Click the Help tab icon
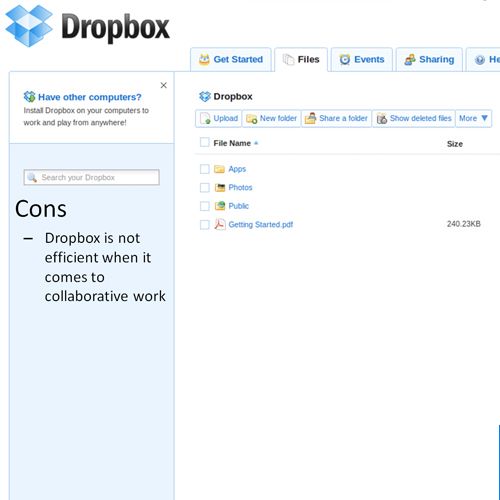Viewport: 500px width, 500px height. [x=480, y=60]
